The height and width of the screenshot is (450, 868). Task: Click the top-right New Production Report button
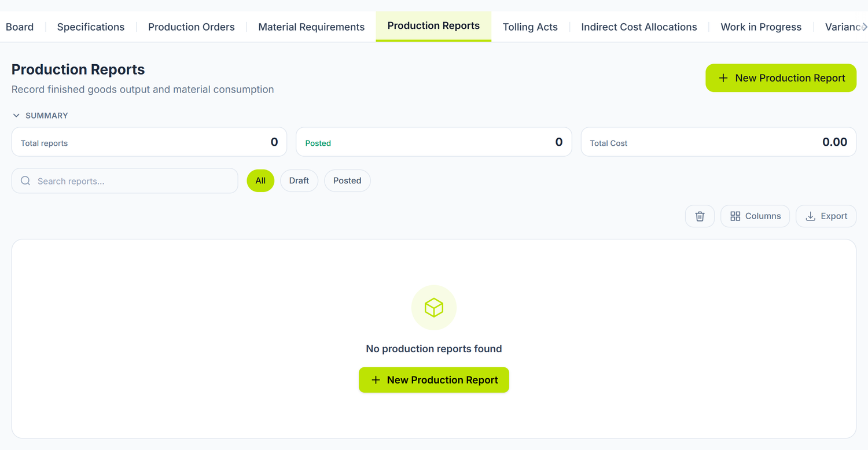pos(781,78)
